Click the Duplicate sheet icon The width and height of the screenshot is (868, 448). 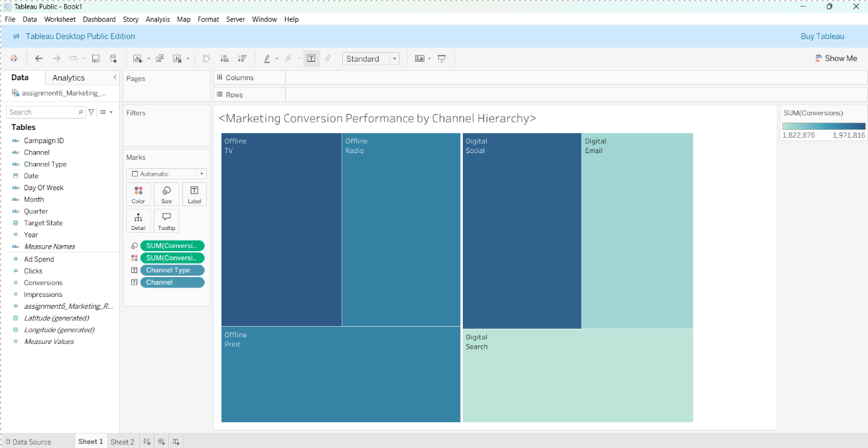(160, 58)
